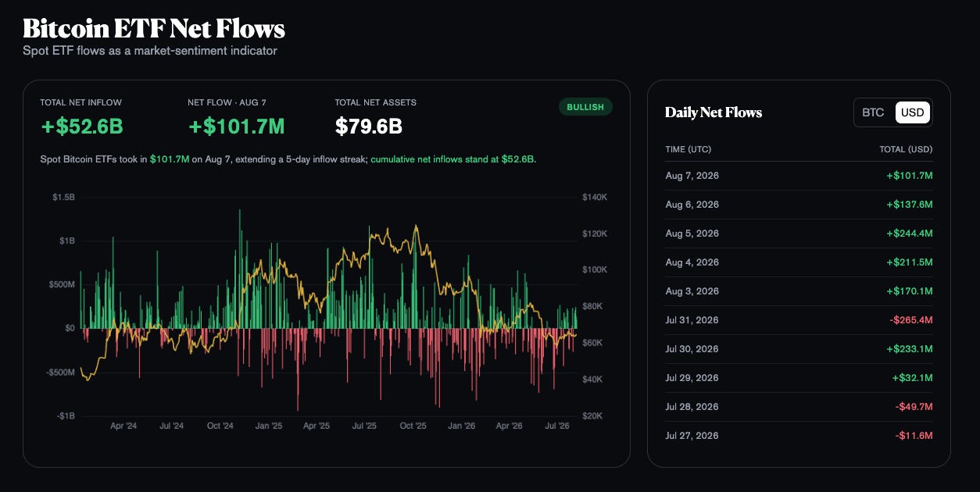The image size is (980, 492).
Task: Click the BULLISH sentiment badge
Action: pos(585,107)
